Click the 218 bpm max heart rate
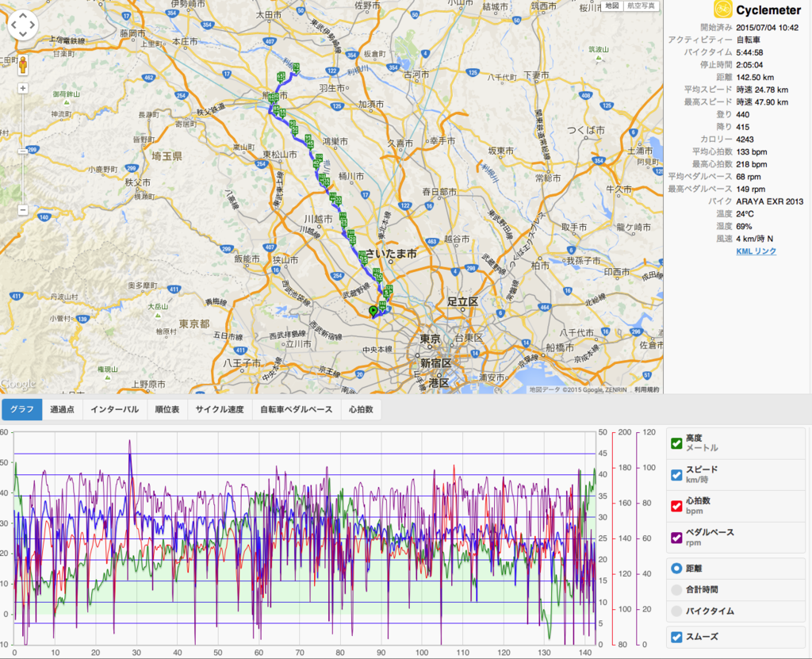812x659 pixels. [752, 164]
